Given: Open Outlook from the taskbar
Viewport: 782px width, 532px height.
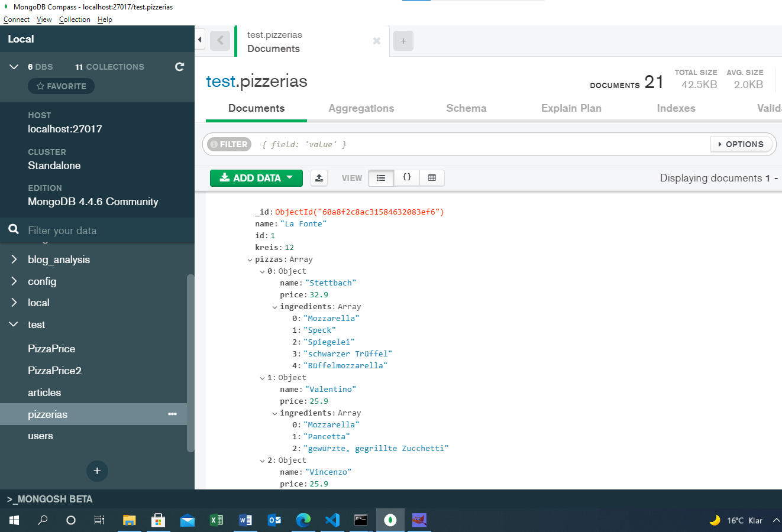Looking at the screenshot, I should [x=274, y=520].
